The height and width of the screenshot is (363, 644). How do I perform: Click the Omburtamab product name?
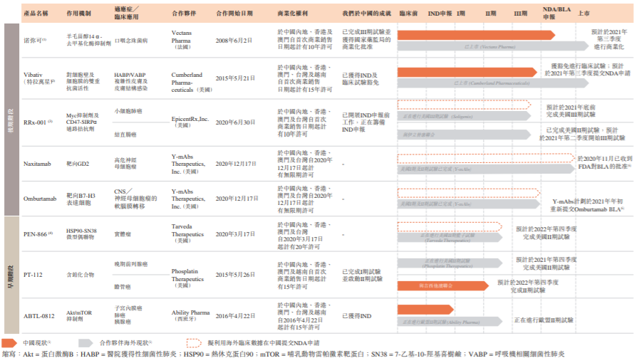[40, 199]
